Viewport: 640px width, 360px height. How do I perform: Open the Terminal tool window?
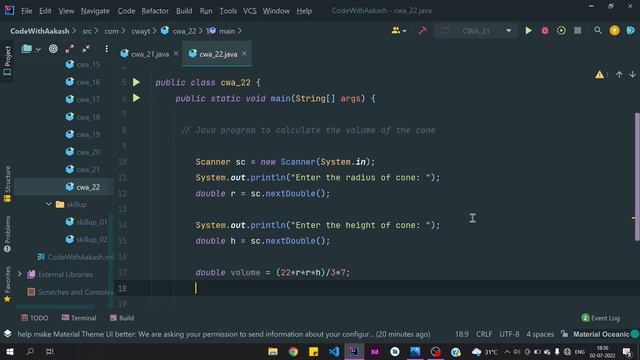coord(79,318)
